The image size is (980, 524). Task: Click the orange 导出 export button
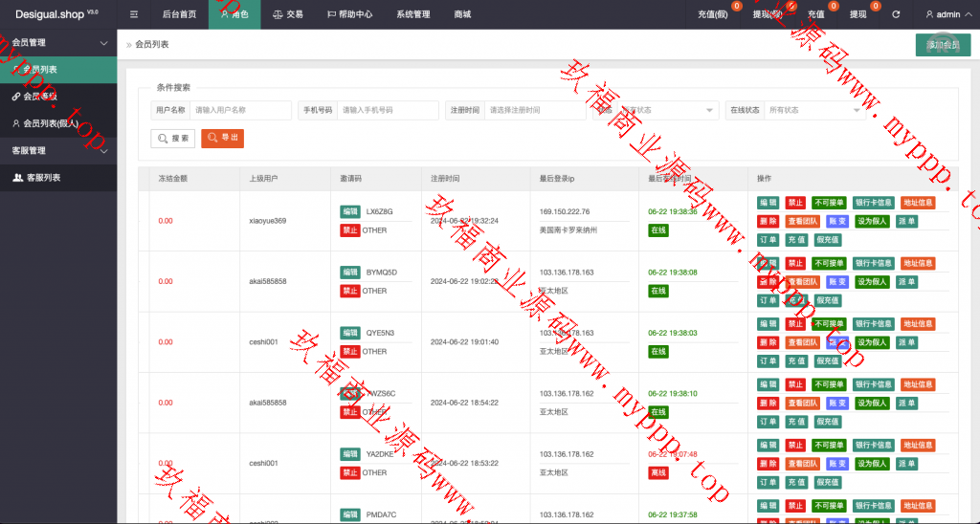point(222,139)
